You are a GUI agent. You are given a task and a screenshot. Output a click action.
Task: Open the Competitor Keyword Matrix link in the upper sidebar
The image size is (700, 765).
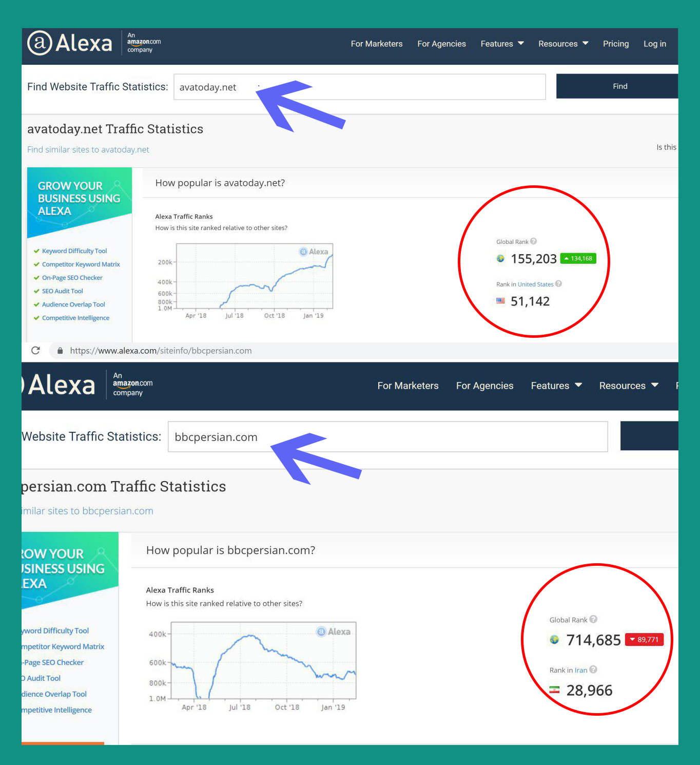(81, 264)
